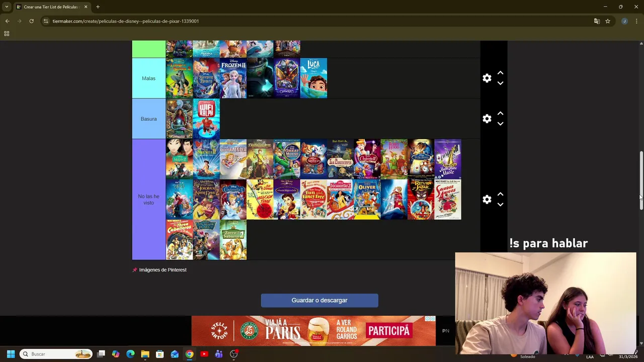Move the Basura tier down

click(x=500, y=124)
